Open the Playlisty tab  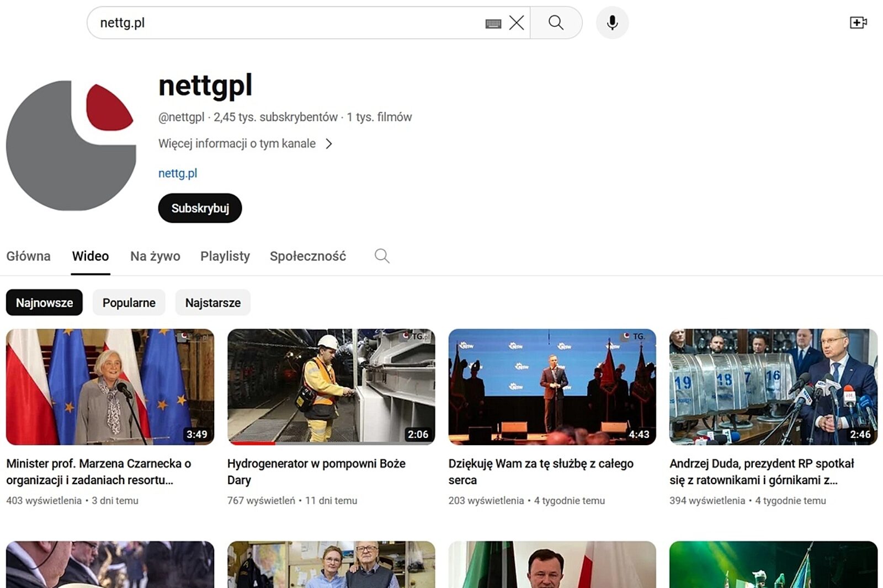point(225,256)
